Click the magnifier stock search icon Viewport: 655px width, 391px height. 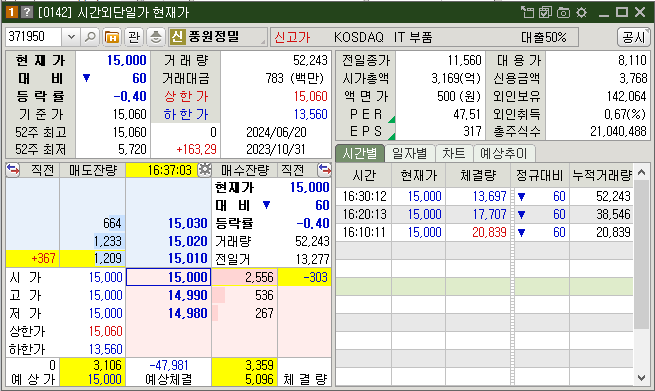tap(90, 37)
